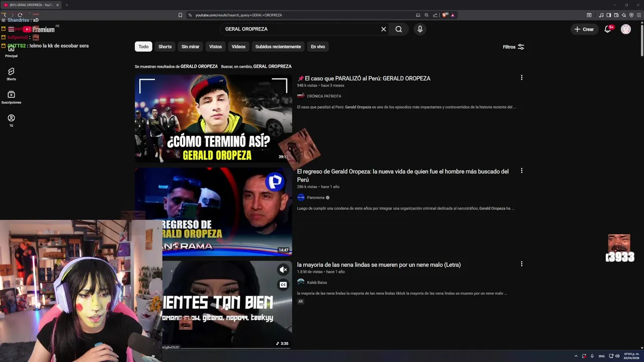Open options menu for 'El caso que PARALIZÓ' video
The image size is (644, 362).
tap(521, 78)
